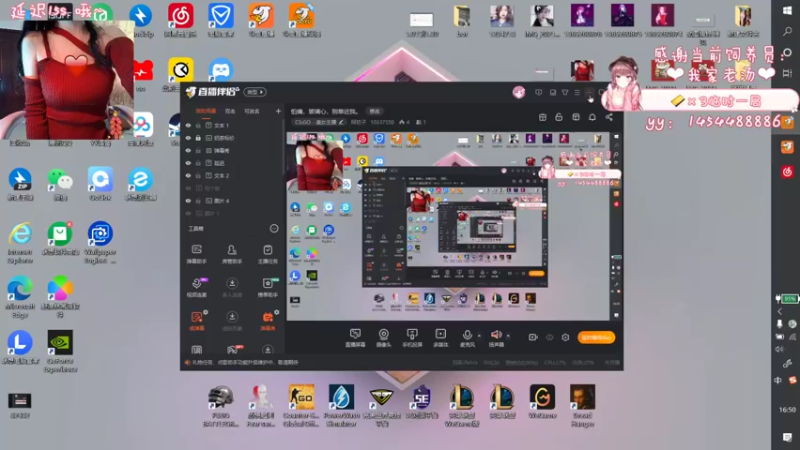Open the user avatar in title bar
Viewport: 800px width, 450px height.
[x=519, y=92]
